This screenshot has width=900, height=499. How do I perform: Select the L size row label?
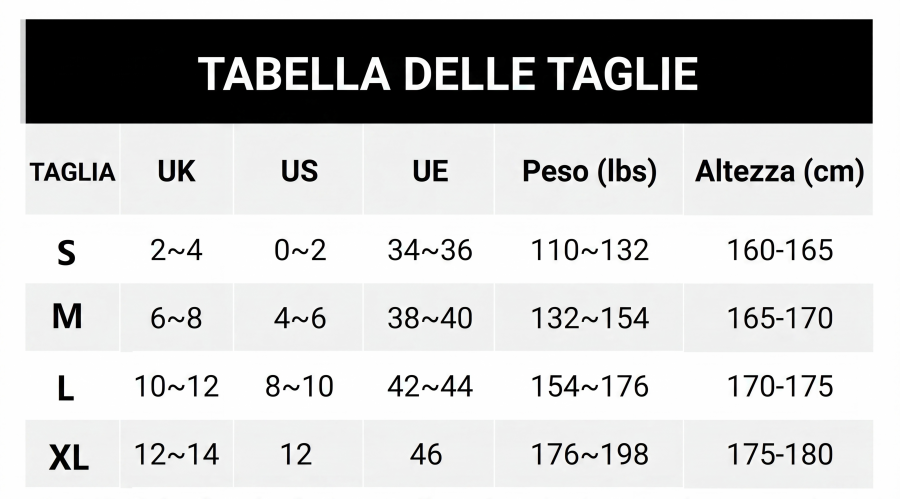pos(66,388)
